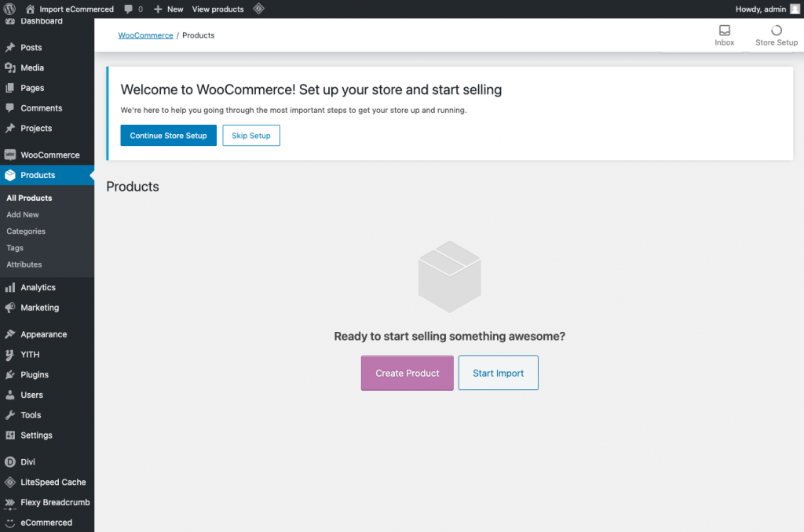Image resolution: width=804 pixels, height=532 pixels.
Task: Open the Divi menu item
Action: click(27, 462)
